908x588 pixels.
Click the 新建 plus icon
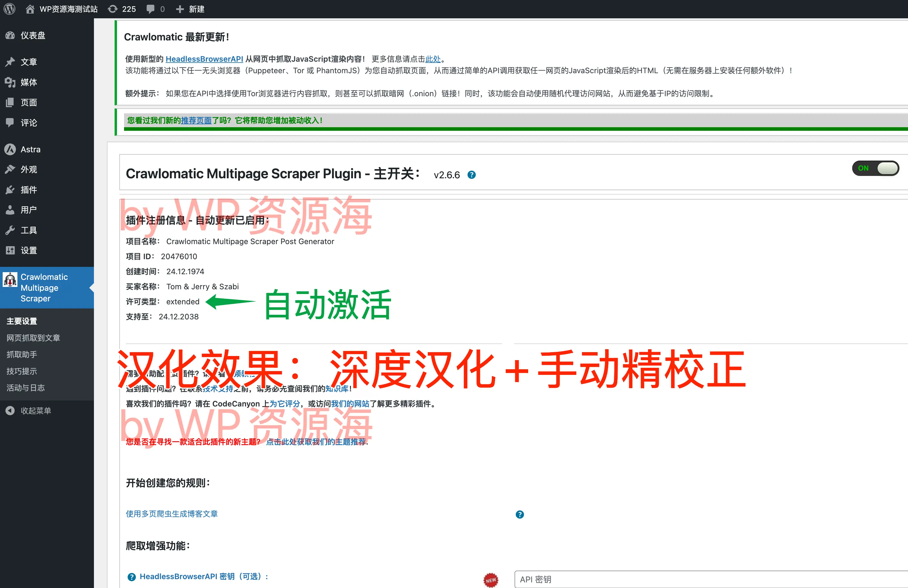pyautogui.click(x=180, y=9)
